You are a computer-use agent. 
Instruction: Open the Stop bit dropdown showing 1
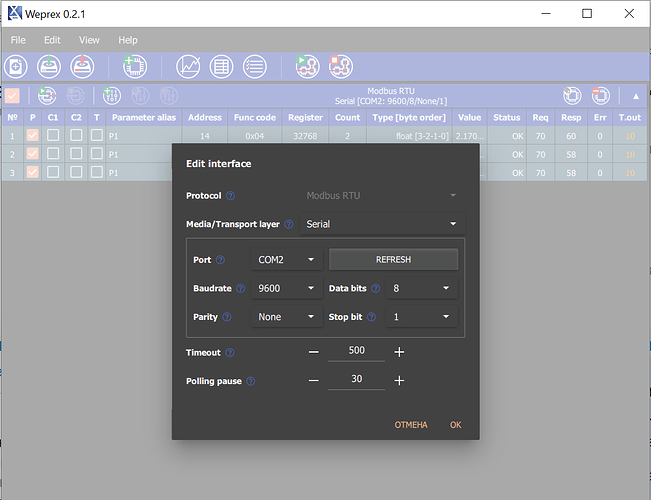point(422,317)
